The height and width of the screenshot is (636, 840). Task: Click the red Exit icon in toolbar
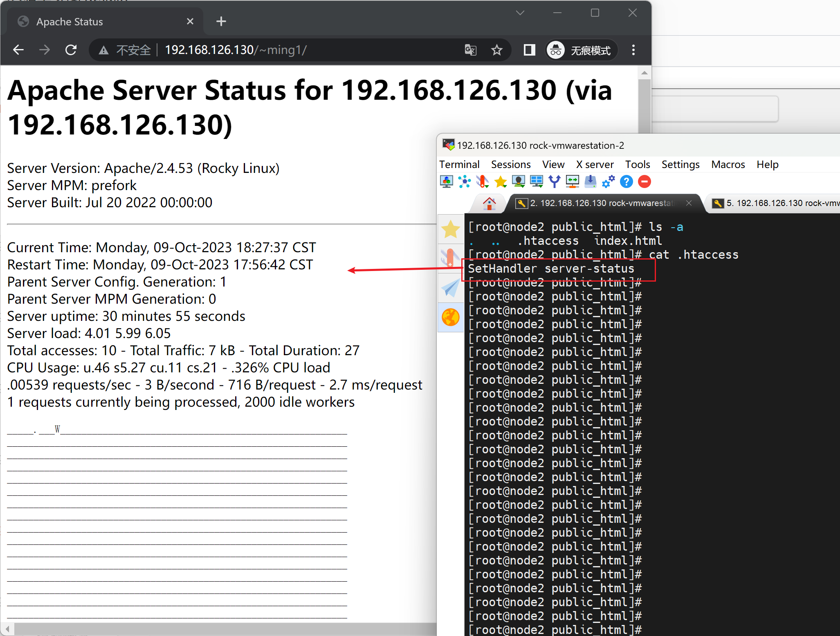pyautogui.click(x=644, y=181)
